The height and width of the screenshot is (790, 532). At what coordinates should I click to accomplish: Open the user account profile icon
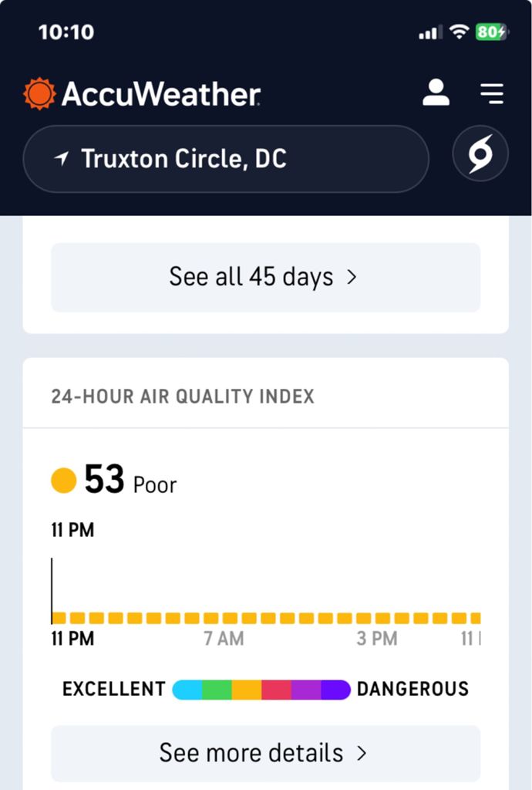coord(436,93)
